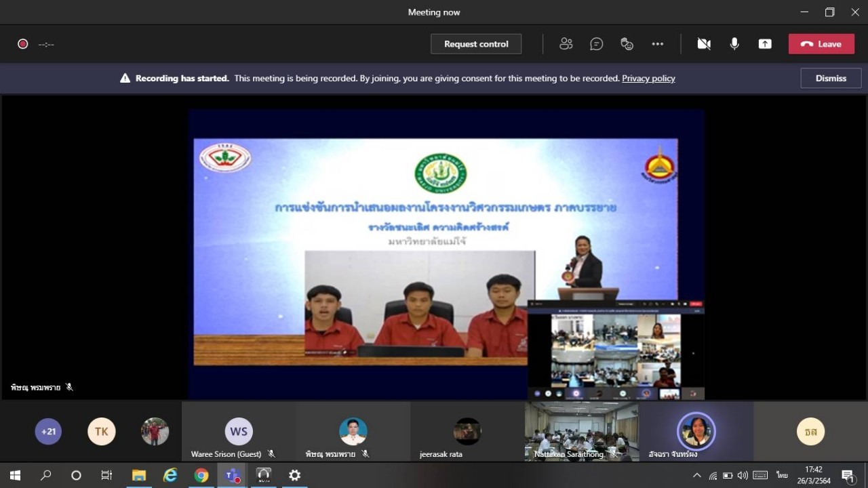Image resolution: width=868 pixels, height=488 pixels.
Task: Open the meeting chat icon
Action: pos(596,44)
